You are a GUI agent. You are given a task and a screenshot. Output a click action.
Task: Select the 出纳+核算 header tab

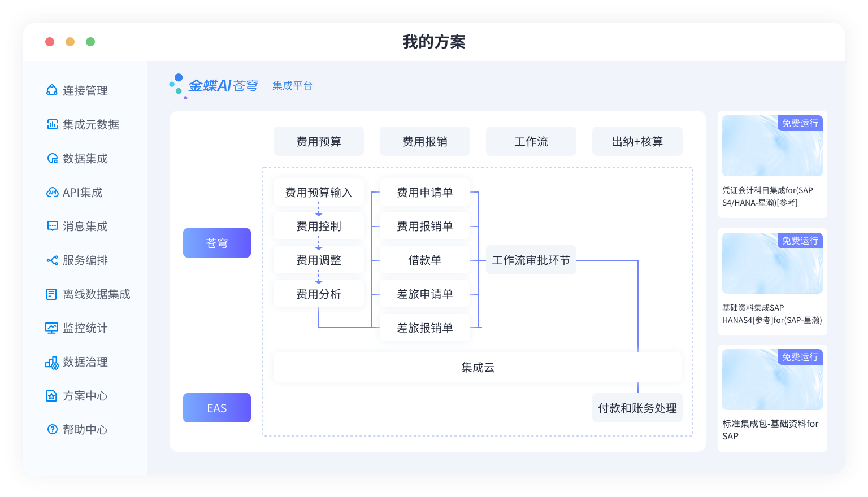637,141
